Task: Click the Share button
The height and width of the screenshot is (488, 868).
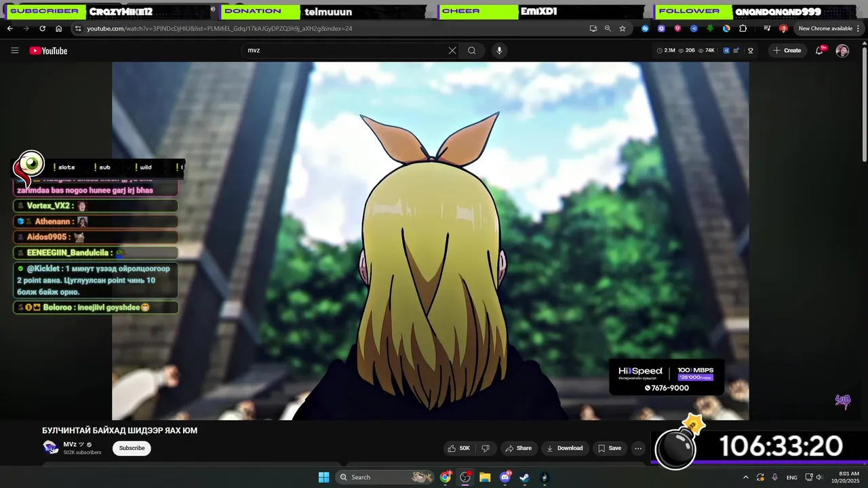Action: 519,448
